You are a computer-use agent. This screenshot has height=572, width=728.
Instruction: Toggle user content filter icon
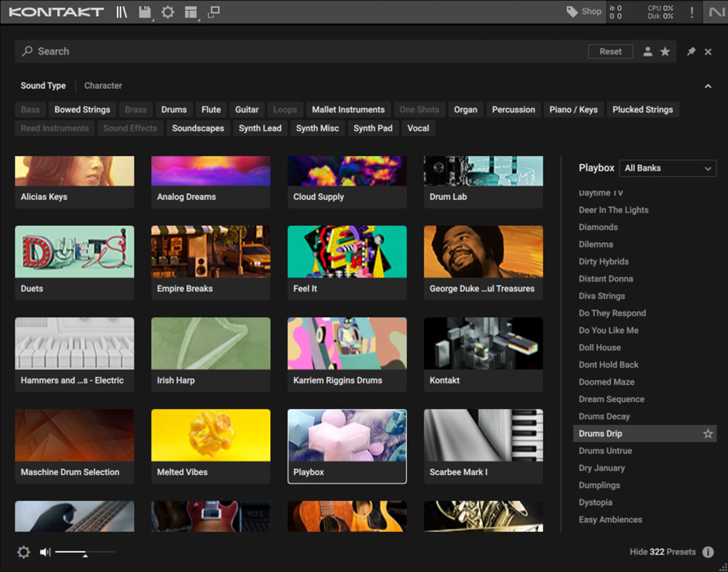pyautogui.click(x=648, y=52)
